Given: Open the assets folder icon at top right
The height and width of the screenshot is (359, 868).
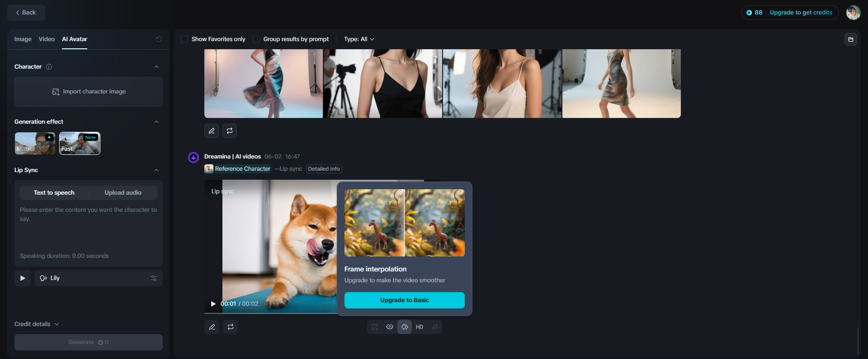Looking at the screenshot, I should pos(851,39).
